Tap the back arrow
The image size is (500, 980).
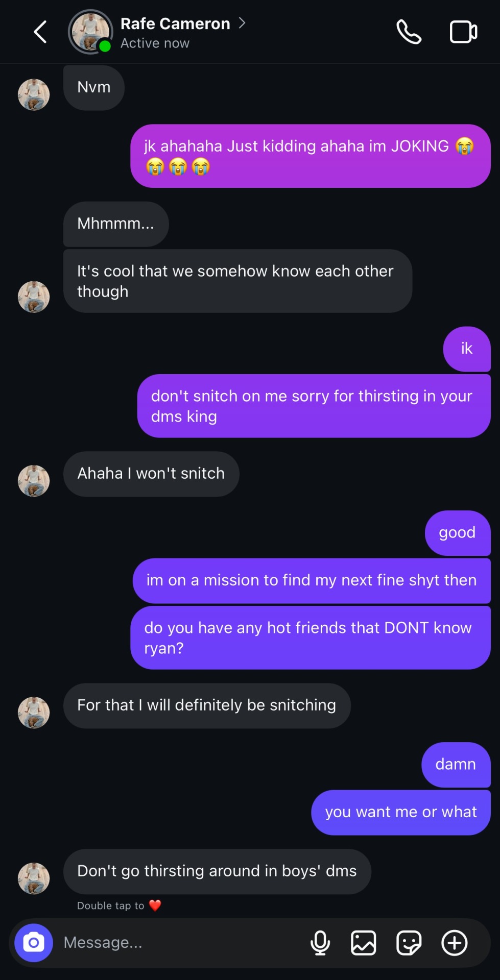(40, 32)
